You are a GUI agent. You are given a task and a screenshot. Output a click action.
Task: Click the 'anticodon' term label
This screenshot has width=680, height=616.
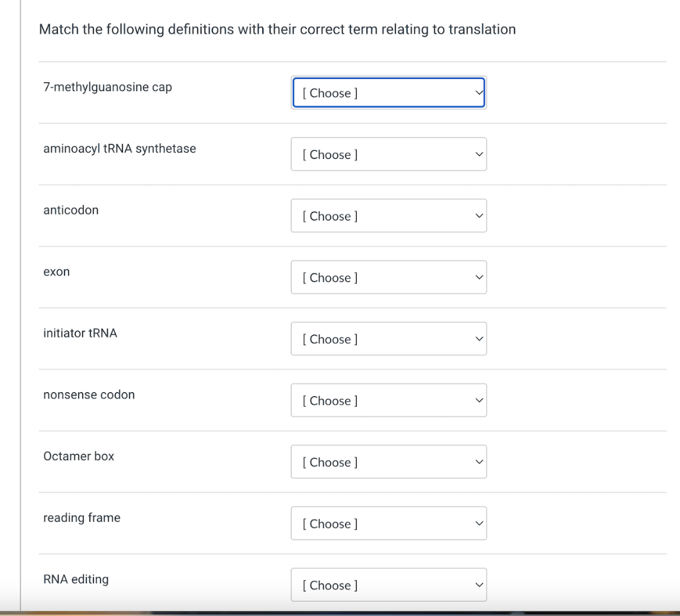(x=71, y=210)
